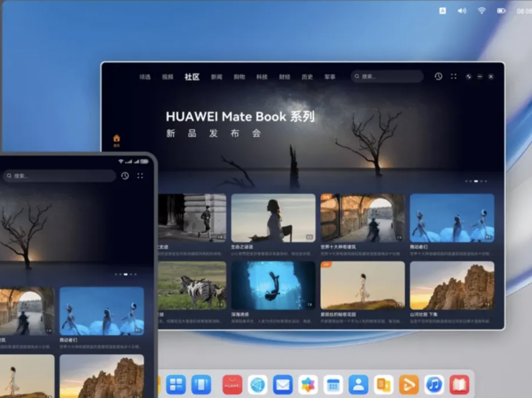Open the woman on hilltop thumbnail in desktop window

tap(363, 285)
